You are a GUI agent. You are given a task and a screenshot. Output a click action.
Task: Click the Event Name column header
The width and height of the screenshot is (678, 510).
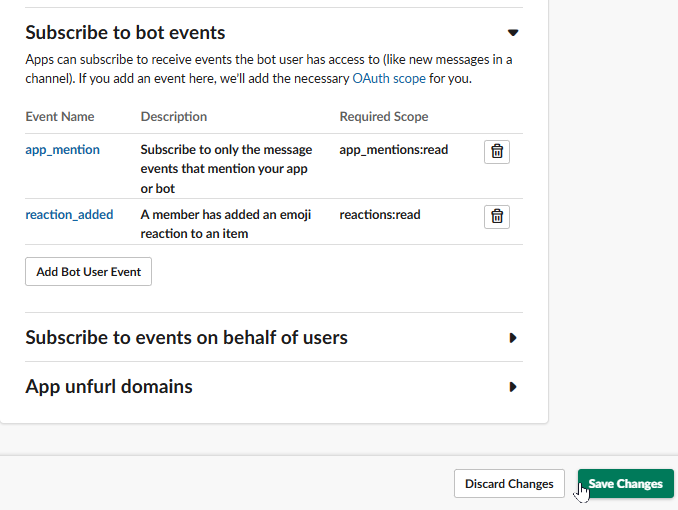[x=60, y=117]
